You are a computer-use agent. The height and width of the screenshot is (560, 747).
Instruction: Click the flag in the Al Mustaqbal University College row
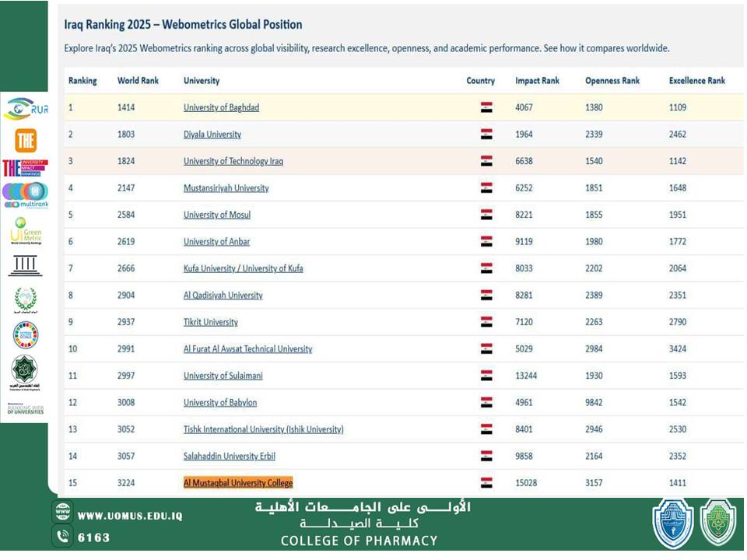[x=486, y=483]
